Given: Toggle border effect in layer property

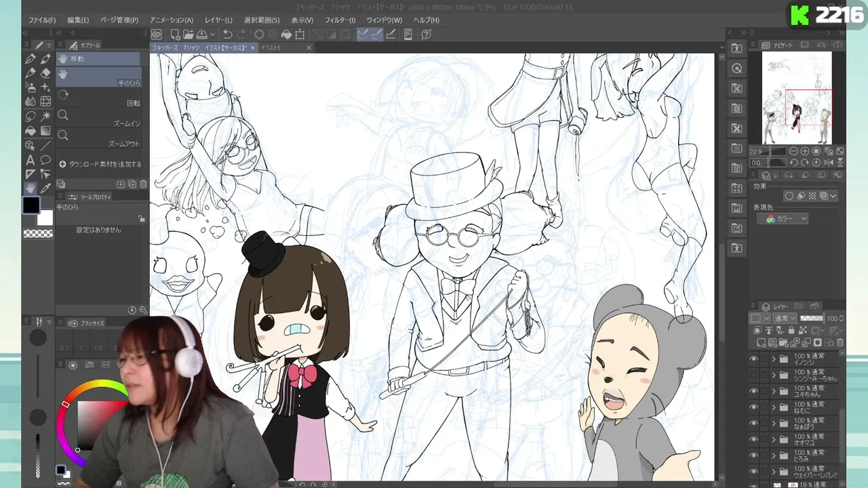Looking at the screenshot, I should click(789, 196).
